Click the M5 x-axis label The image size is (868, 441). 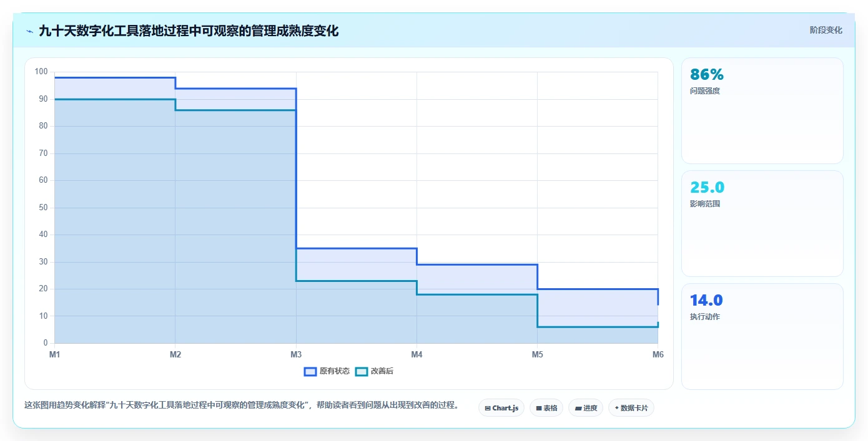537,354
